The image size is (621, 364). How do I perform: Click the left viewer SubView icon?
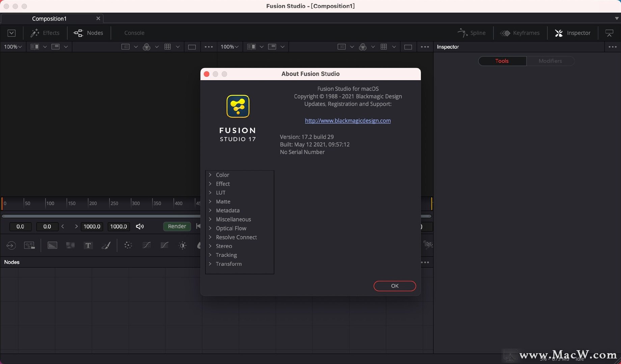click(x=55, y=47)
